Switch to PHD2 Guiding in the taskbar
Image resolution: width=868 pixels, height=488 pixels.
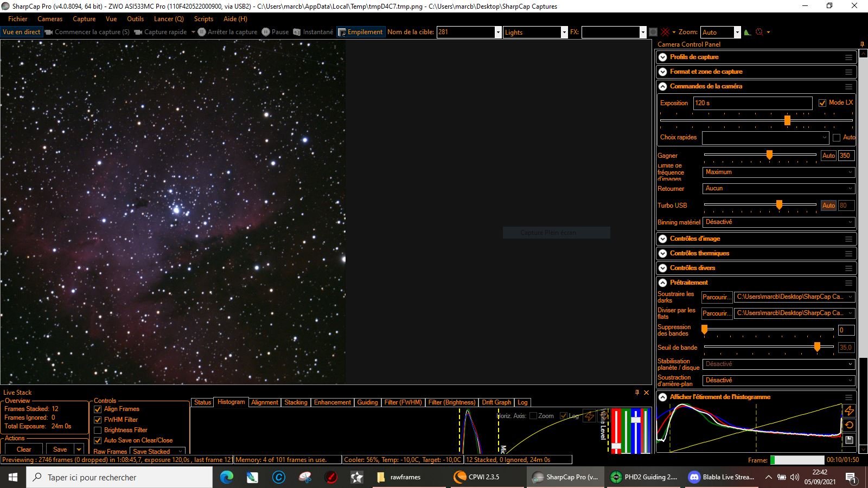pos(644,477)
